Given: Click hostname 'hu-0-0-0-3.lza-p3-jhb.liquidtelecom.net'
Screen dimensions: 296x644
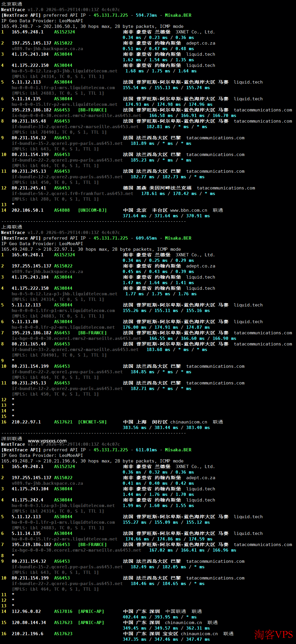Looking at the screenshot, I should pyautogui.click(x=63, y=506).
